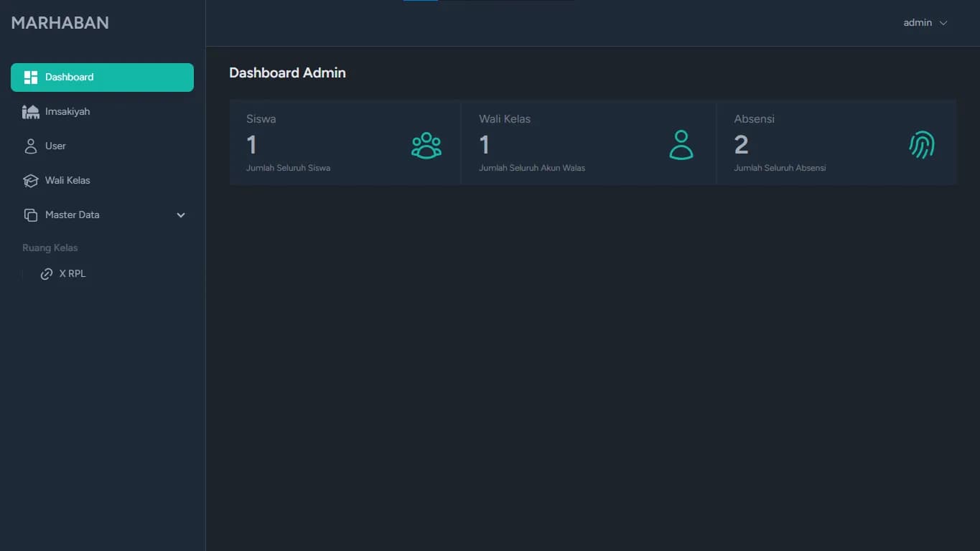Go to the User menu entry

click(55, 146)
